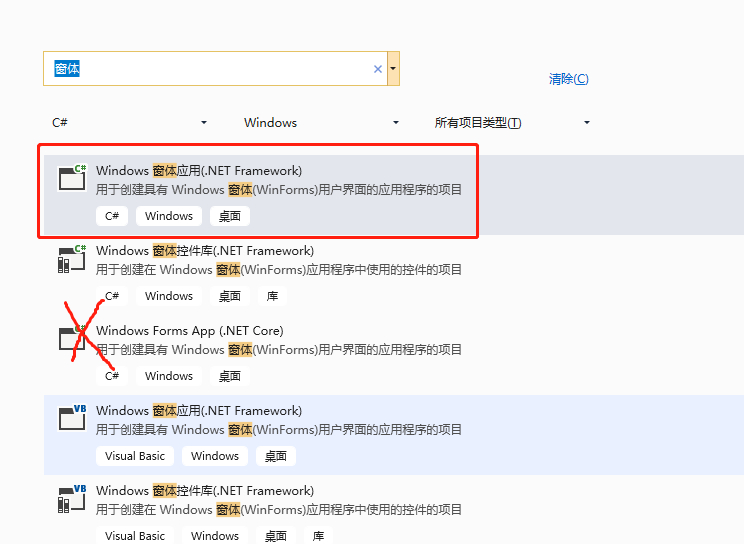744x544 pixels.
Task: Click Windows tag under C# 窗体控件库
Action: tap(169, 296)
